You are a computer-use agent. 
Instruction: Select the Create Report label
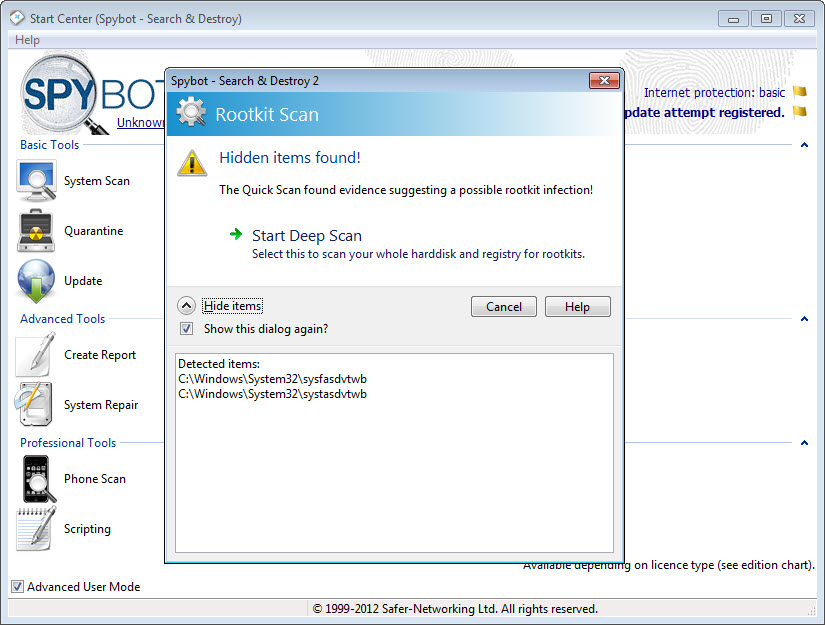click(x=100, y=355)
